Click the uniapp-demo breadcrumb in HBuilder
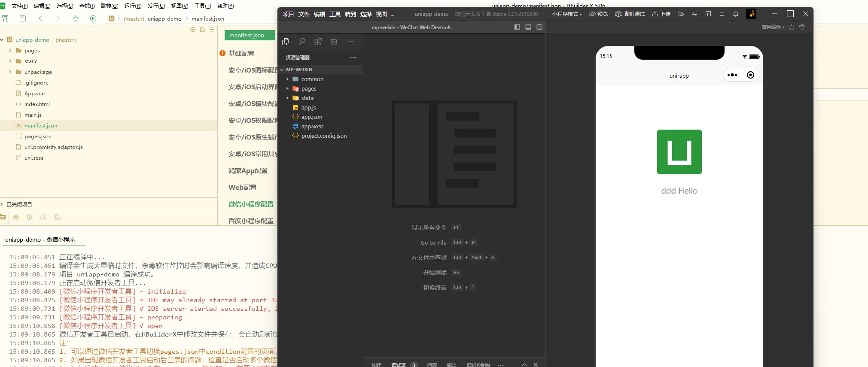Screen dimensions: 868x367 coord(164,18)
